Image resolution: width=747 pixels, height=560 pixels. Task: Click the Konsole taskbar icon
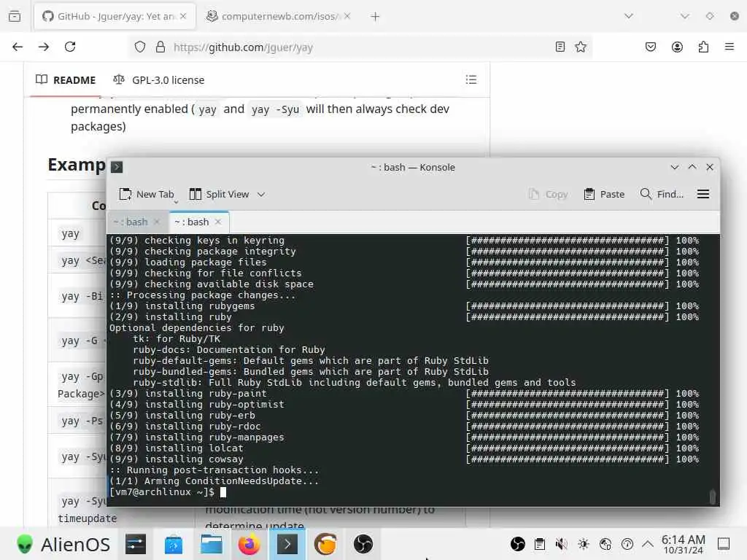(287, 544)
